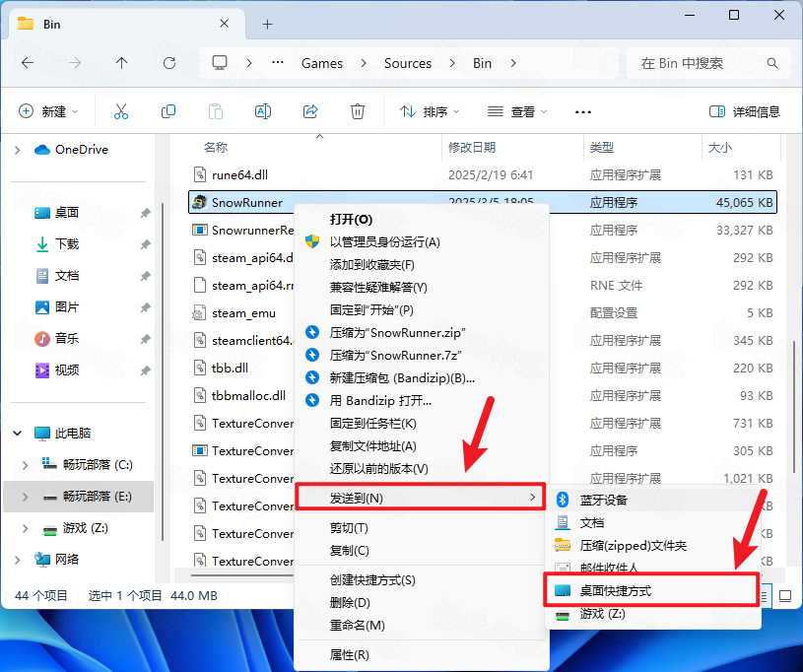The height and width of the screenshot is (672, 803).
Task: Open 下载 in the sidebar
Action: (67, 244)
